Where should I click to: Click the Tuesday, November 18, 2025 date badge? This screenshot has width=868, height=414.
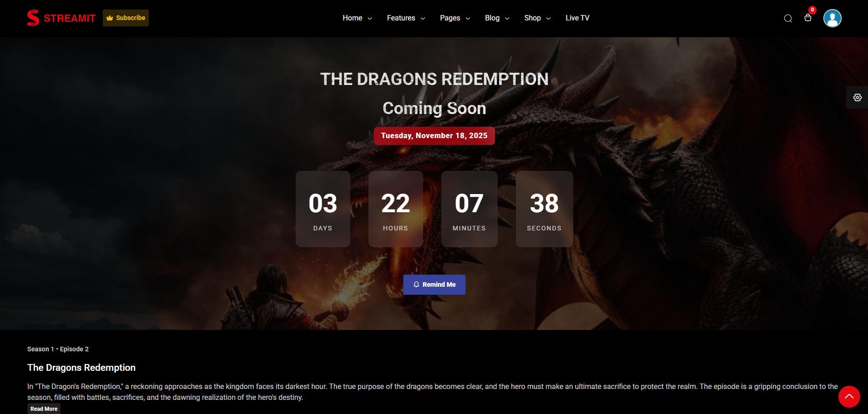(x=434, y=136)
